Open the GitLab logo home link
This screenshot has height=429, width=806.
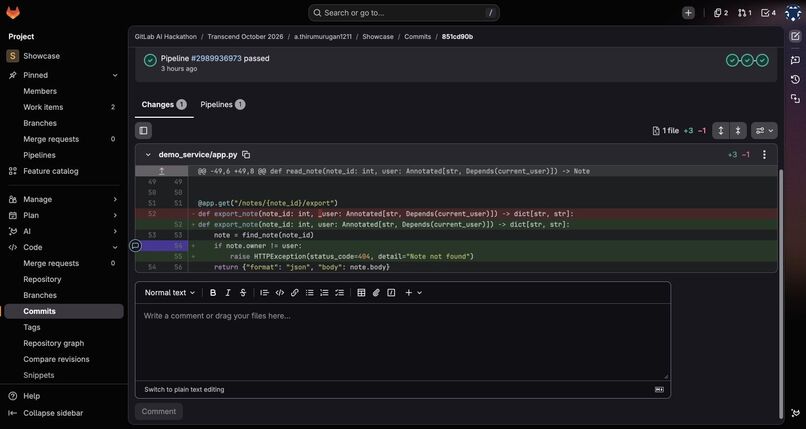[x=13, y=13]
